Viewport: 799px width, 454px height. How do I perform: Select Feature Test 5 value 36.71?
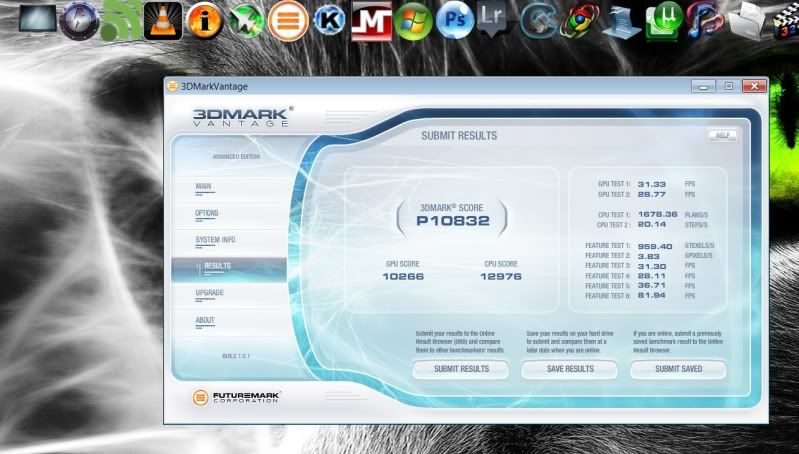(651, 286)
